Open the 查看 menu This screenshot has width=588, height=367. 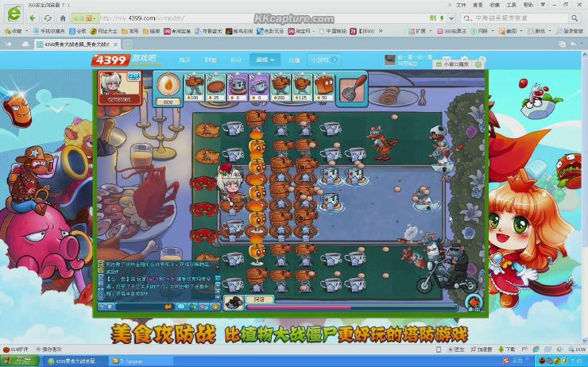(478, 5)
